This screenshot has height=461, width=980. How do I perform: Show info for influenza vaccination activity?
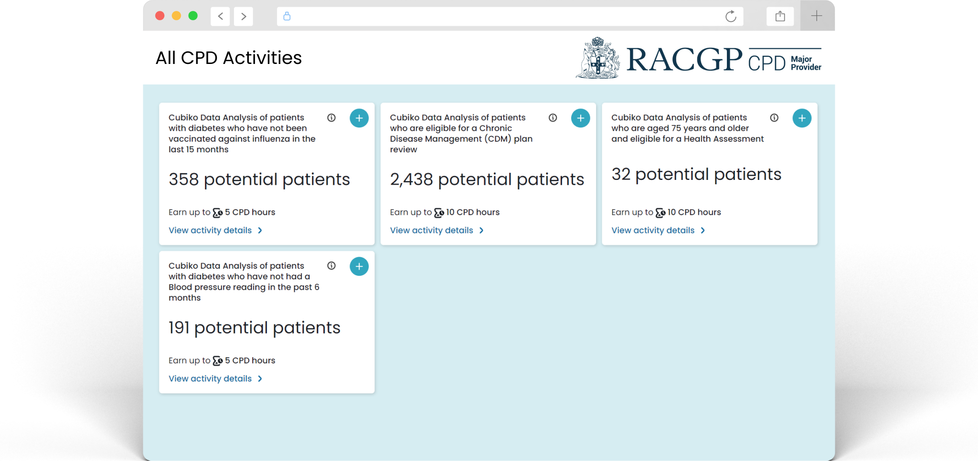coord(331,118)
